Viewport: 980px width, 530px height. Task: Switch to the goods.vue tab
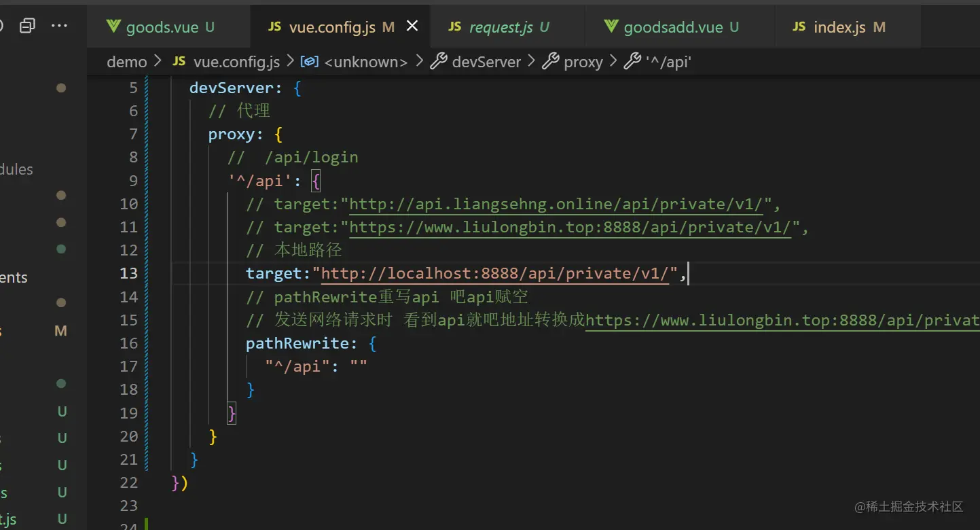(170, 27)
